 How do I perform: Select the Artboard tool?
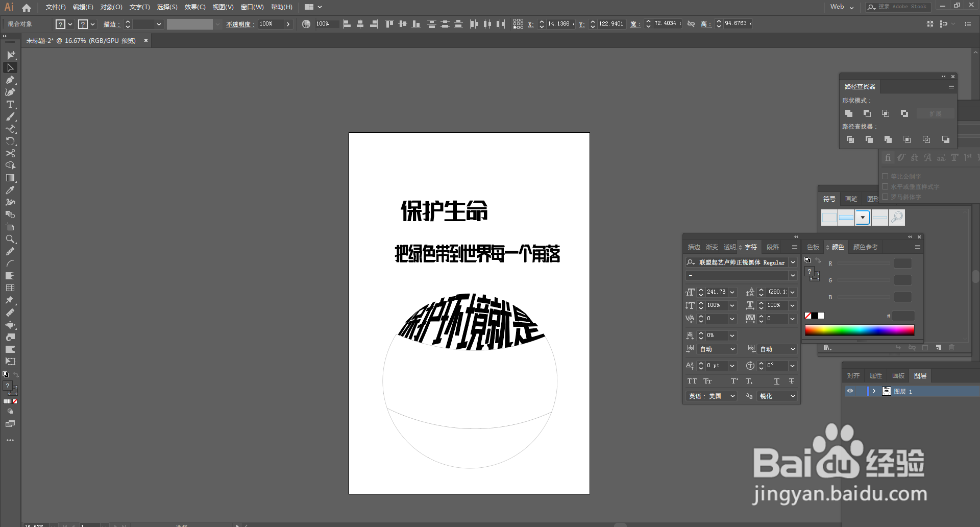point(10,227)
